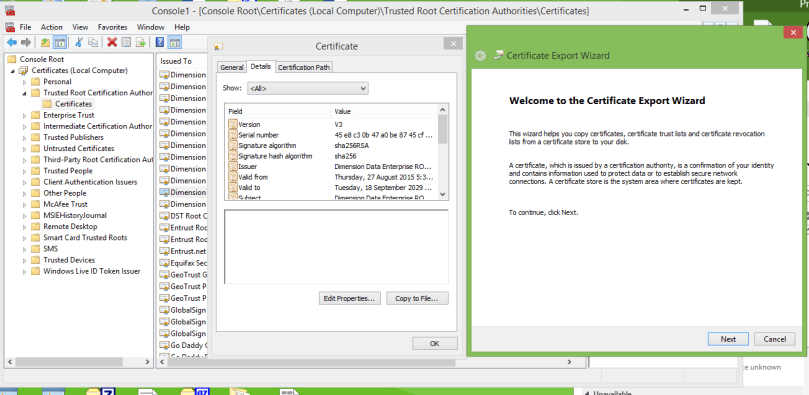Select the Valid to field row
This screenshot has width=809, height=395.
[x=332, y=188]
